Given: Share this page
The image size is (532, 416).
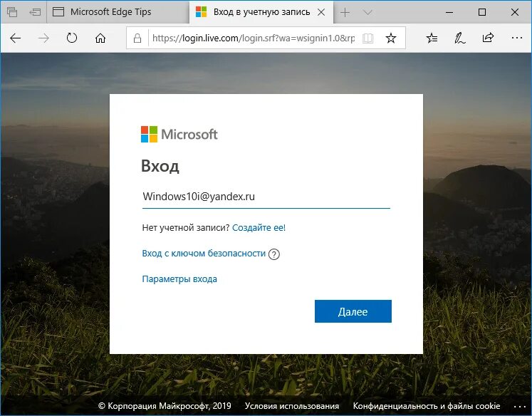Looking at the screenshot, I should [488, 38].
